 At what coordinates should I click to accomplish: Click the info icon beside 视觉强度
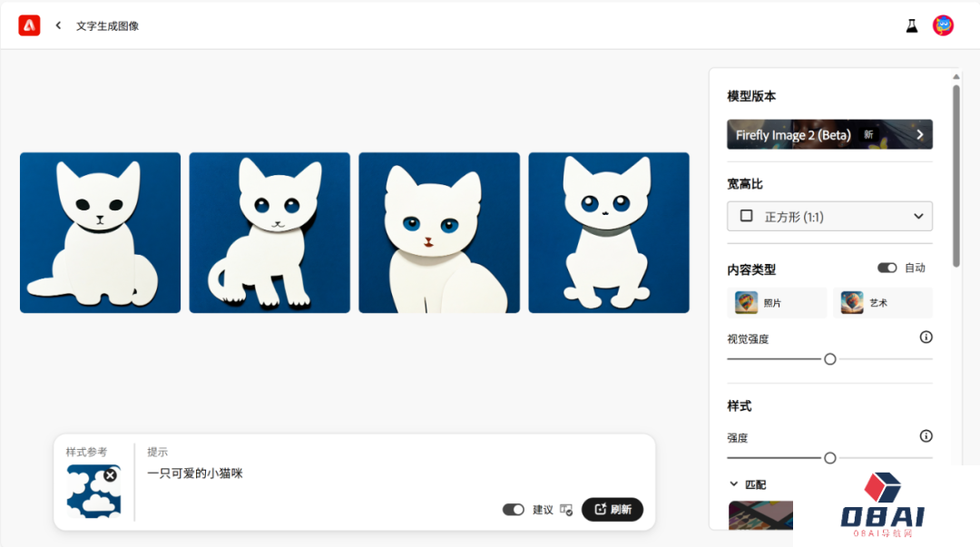[x=926, y=337]
